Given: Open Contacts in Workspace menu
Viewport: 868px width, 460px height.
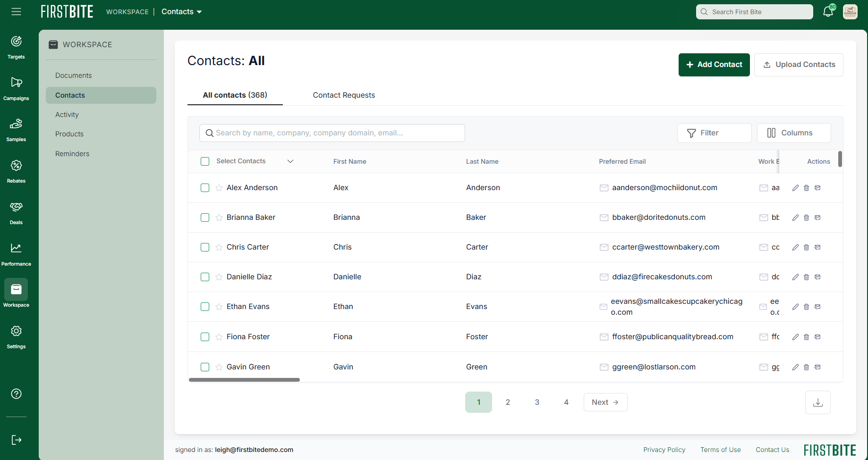Looking at the screenshot, I should coord(101,95).
